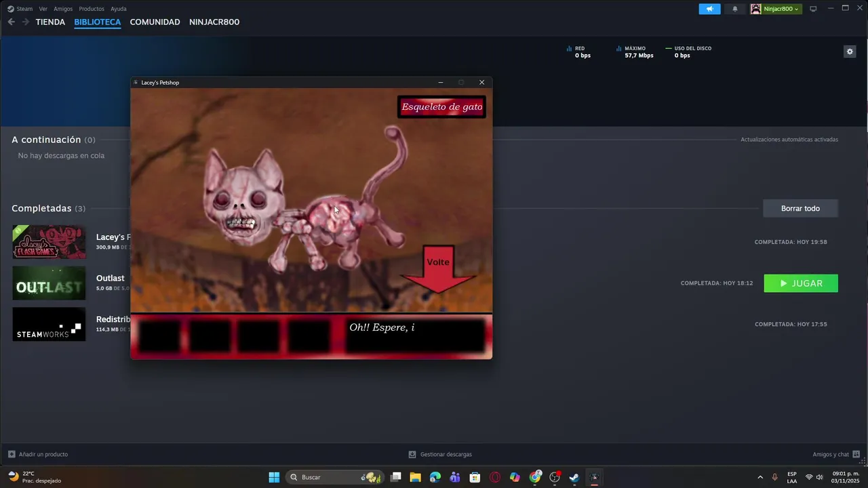
Task: Open the Ver menu
Action: point(43,9)
